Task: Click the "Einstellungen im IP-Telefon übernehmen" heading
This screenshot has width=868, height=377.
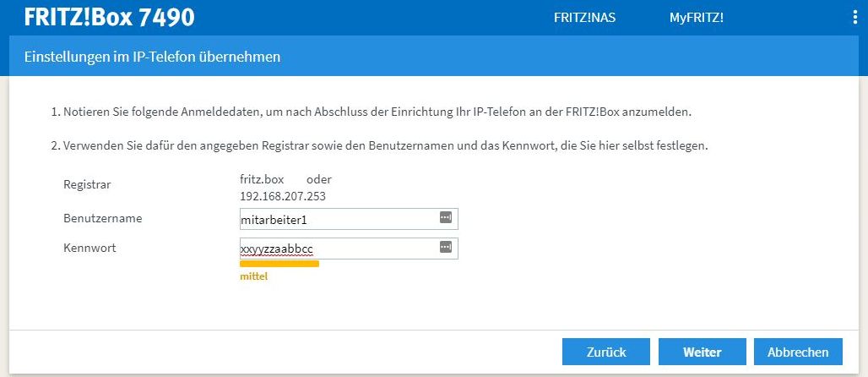Action: 152,57
